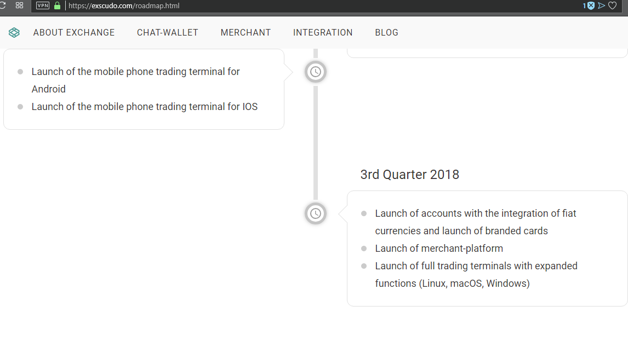Add page to bookmarks with heart icon
The image size is (628, 364).
click(x=612, y=5)
